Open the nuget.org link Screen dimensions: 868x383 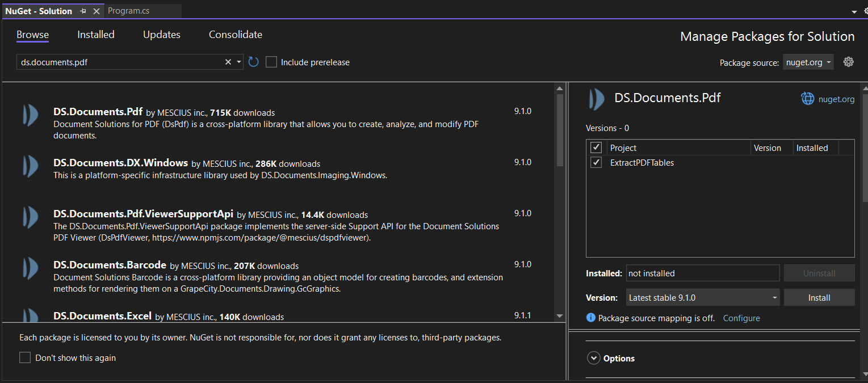pos(836,99)
